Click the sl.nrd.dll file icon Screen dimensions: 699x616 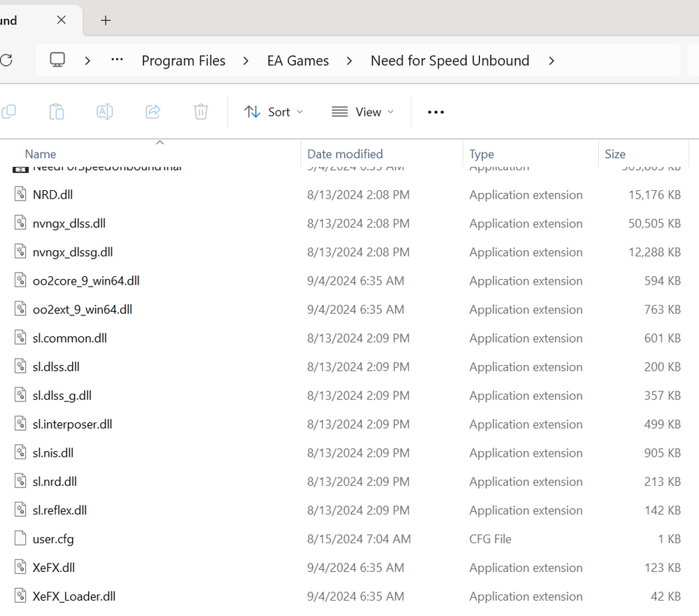pos(20,481)
